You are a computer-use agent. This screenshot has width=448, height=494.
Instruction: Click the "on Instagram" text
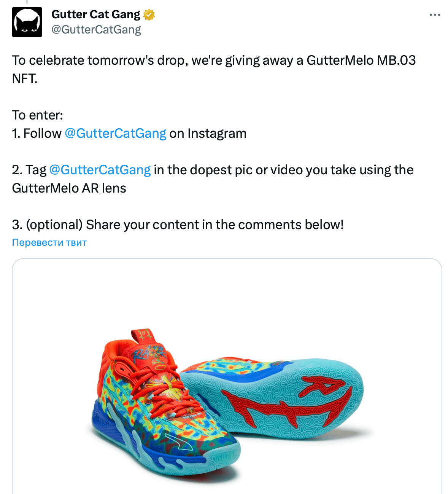click(x=208, y=134)
